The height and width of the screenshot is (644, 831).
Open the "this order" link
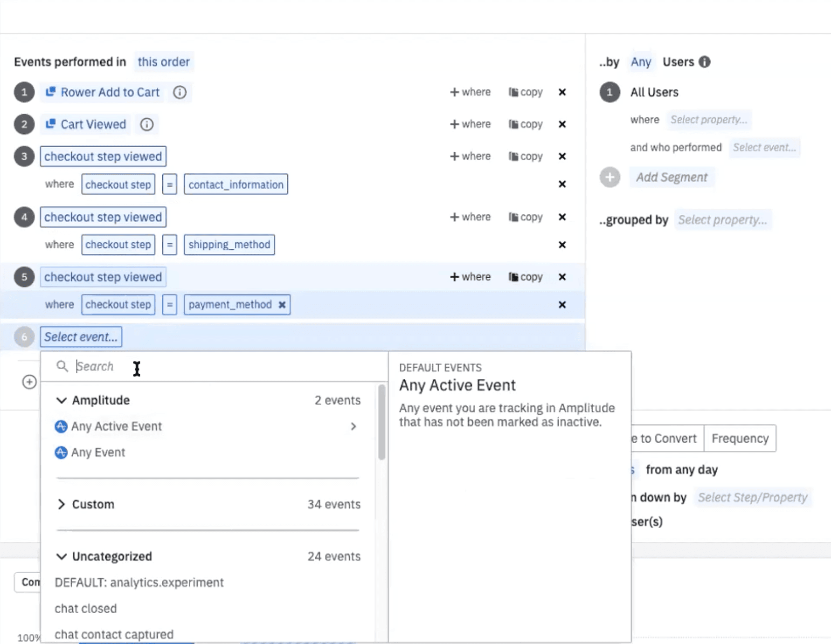click(x=164, y=62)
